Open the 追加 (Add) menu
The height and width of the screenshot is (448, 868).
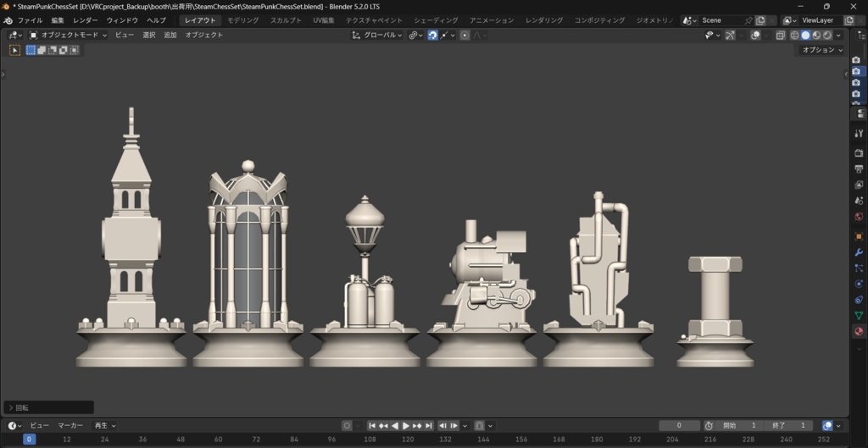170,35
